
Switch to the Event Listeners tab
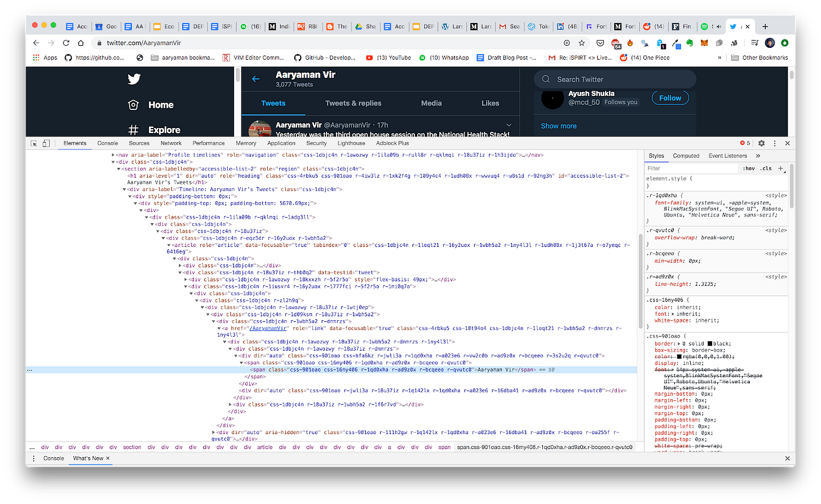pos(728,156)
